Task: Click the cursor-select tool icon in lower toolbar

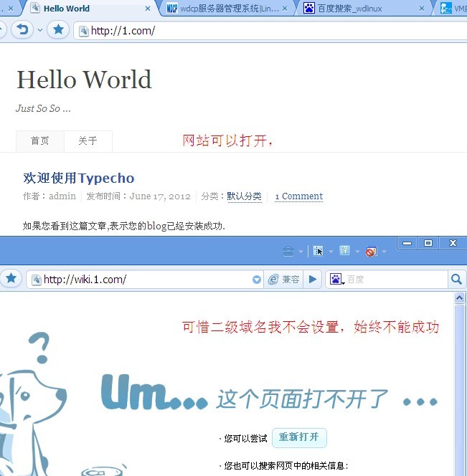Action: point(318,251)
